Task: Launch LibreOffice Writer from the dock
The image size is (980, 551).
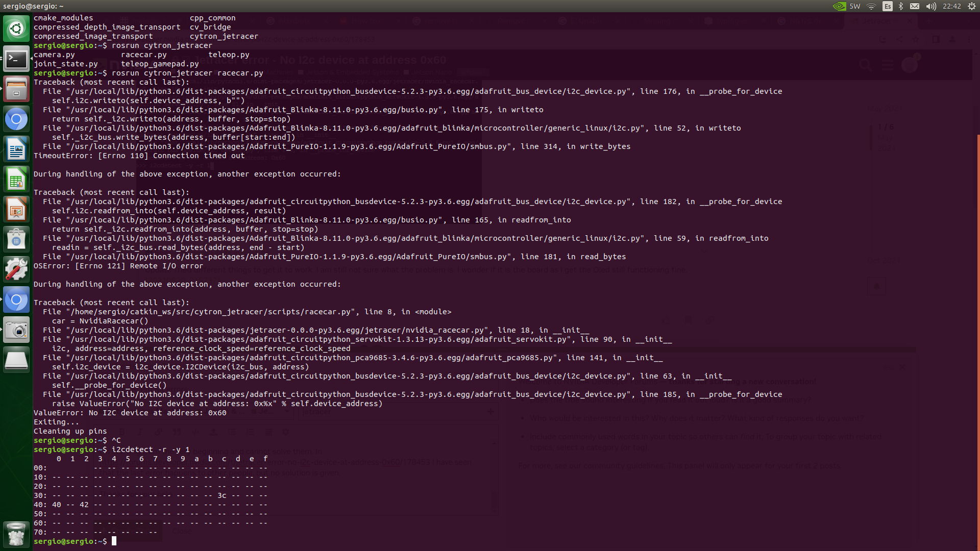Action: click(x=16, y=149)
